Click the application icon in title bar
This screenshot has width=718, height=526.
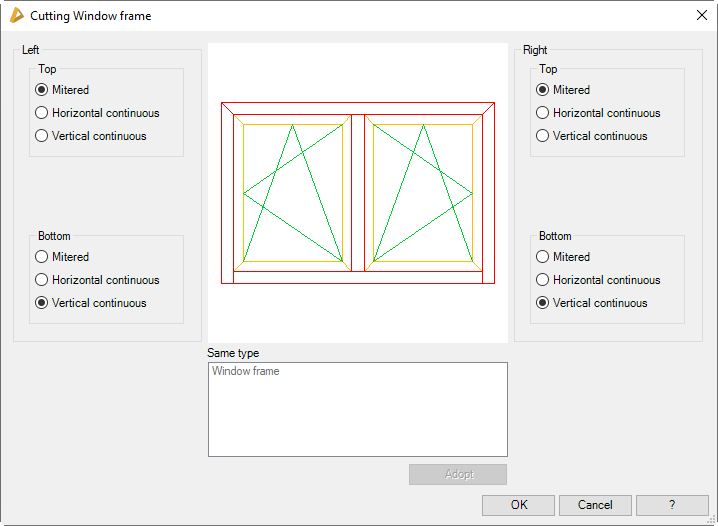(16, 15)
